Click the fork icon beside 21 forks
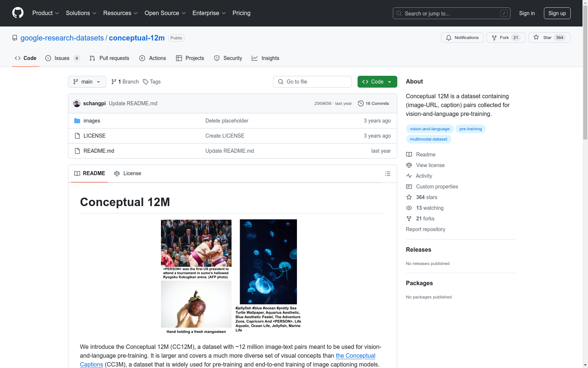Screen dimensions: 588x368 [409, 219]
